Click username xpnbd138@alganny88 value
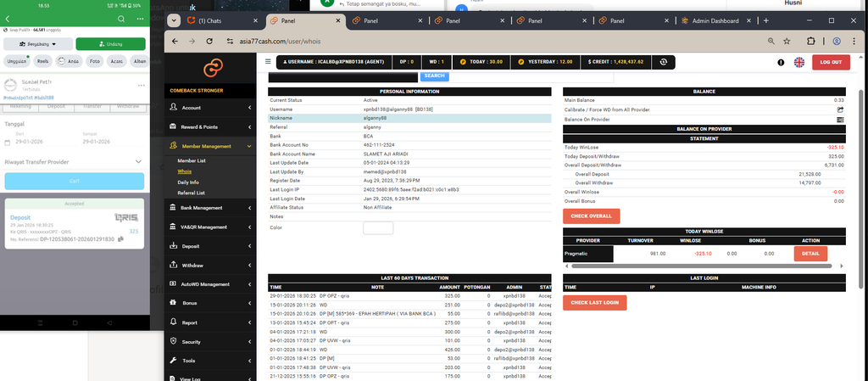This screenshot has width=868, height=381. click(398, 109)
